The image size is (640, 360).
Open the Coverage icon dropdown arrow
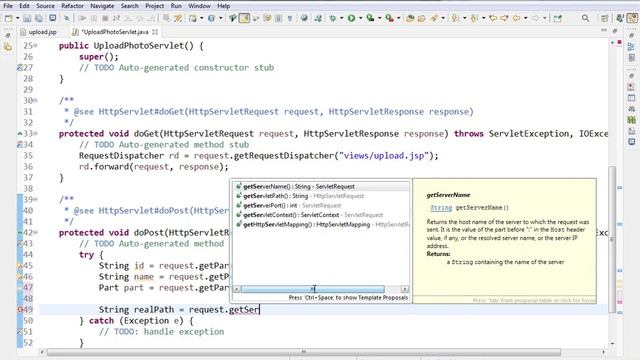tap(380, 18)
